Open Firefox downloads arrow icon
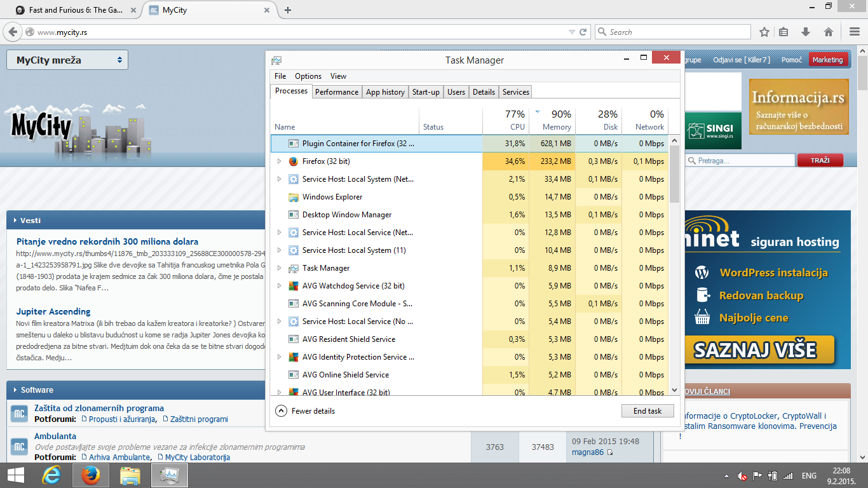Image resolution: width=868 pixels, height=488 pixels. [806, 32]
